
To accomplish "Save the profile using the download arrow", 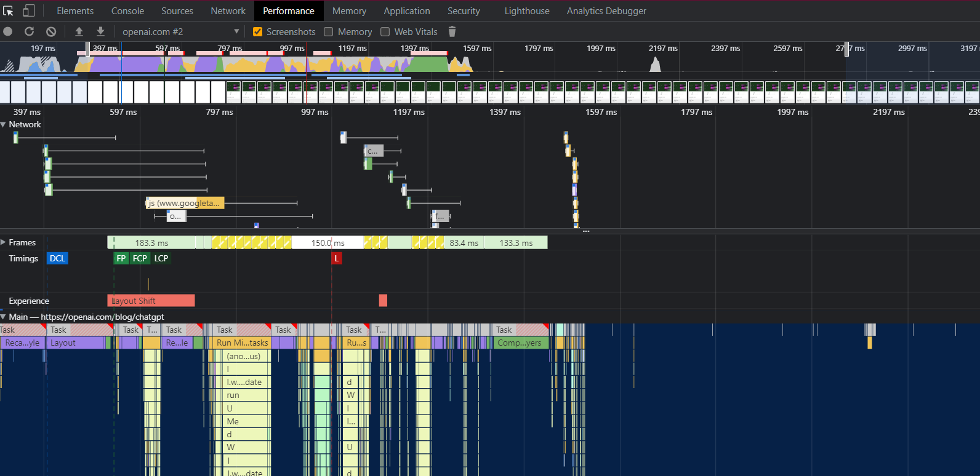I will 100,31.
